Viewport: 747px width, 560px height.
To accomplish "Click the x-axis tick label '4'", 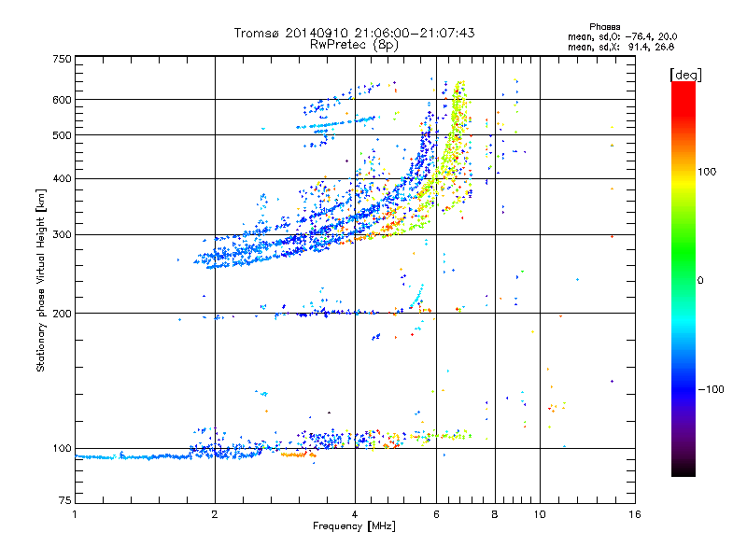I will pyautogui.click(x=355, y=514).
